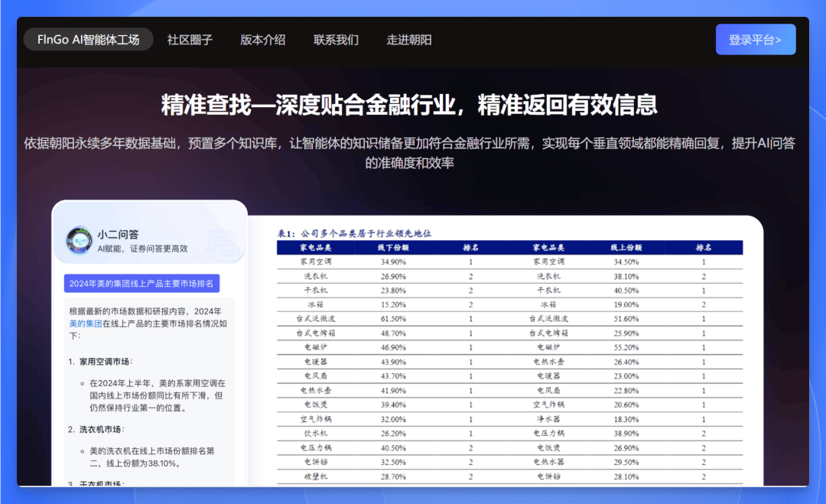Click the 28.70% cell for 破壁机
This screenshot has width=826, height=504.
(x=393, y=476)
